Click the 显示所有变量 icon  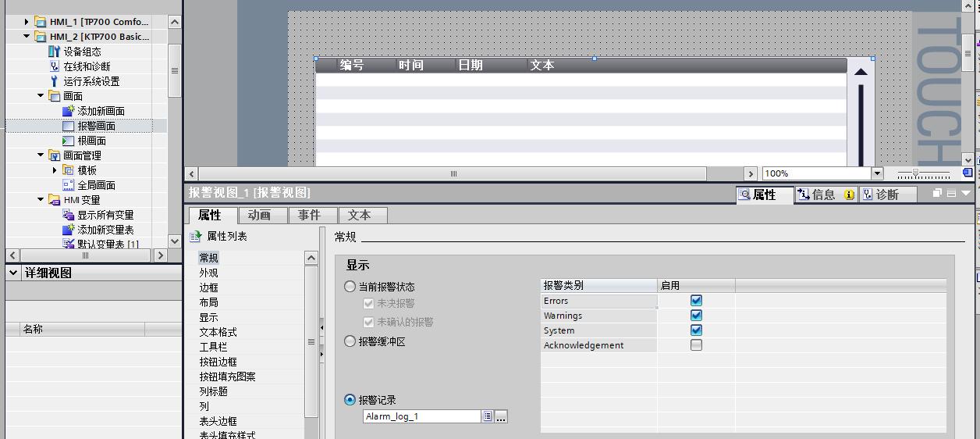68,215
